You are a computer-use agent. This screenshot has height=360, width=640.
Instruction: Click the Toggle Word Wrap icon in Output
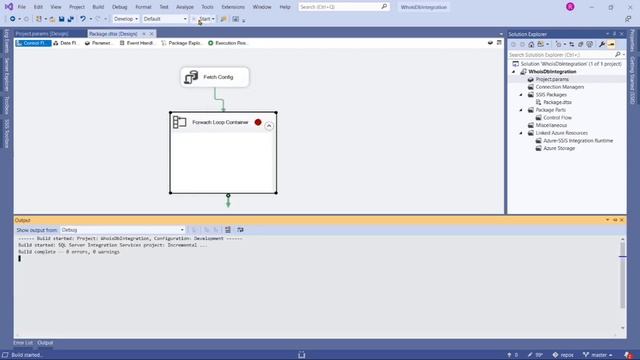point(240,230)
